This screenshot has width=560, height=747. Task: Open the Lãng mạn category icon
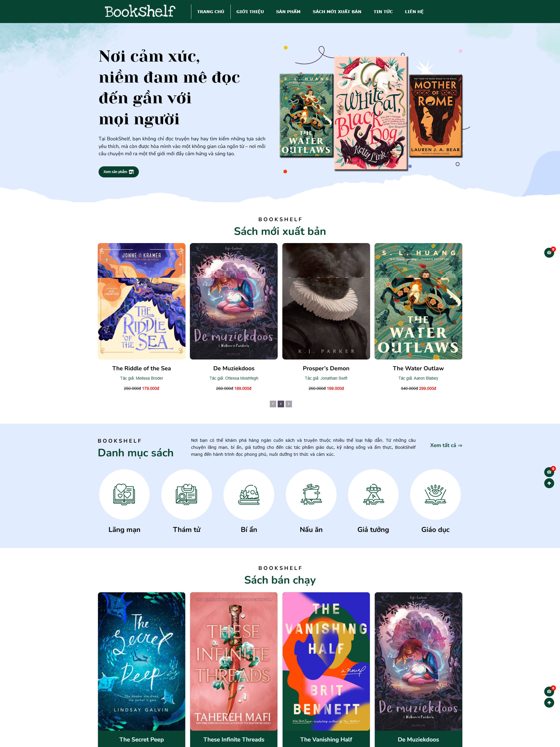click(124, 494)
